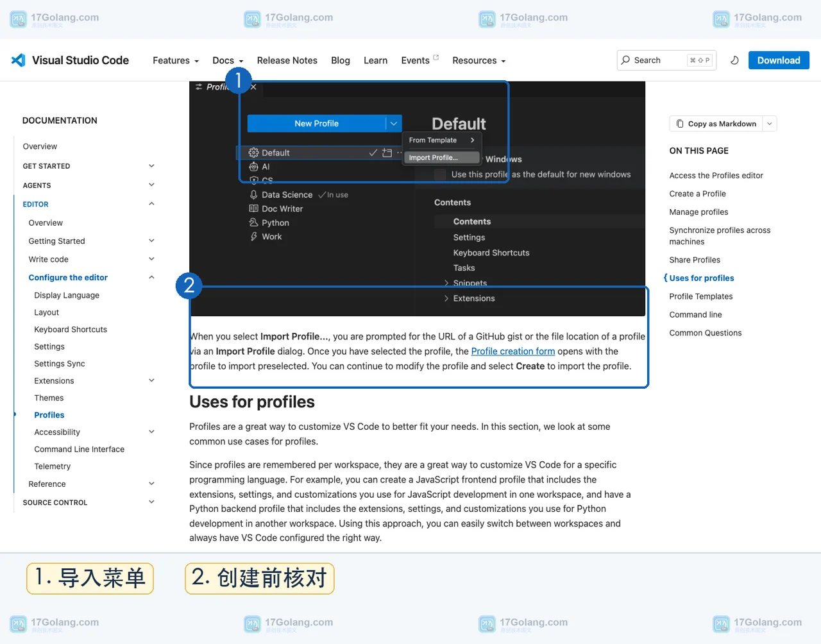This screenshot has width=821, height=644.
Task: Expand the Reference sidebar chevron
Action: [x=151, y=484]
